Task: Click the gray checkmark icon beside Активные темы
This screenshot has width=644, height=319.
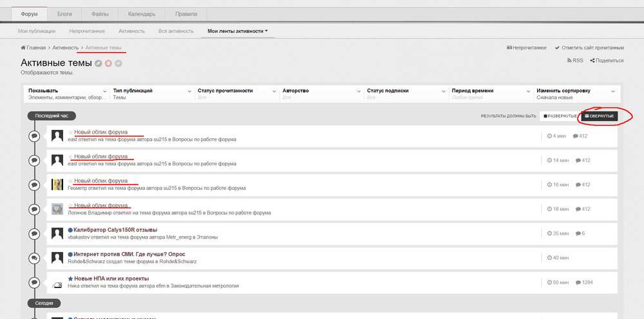Action: pyautogui.click(x=118, y=63)
